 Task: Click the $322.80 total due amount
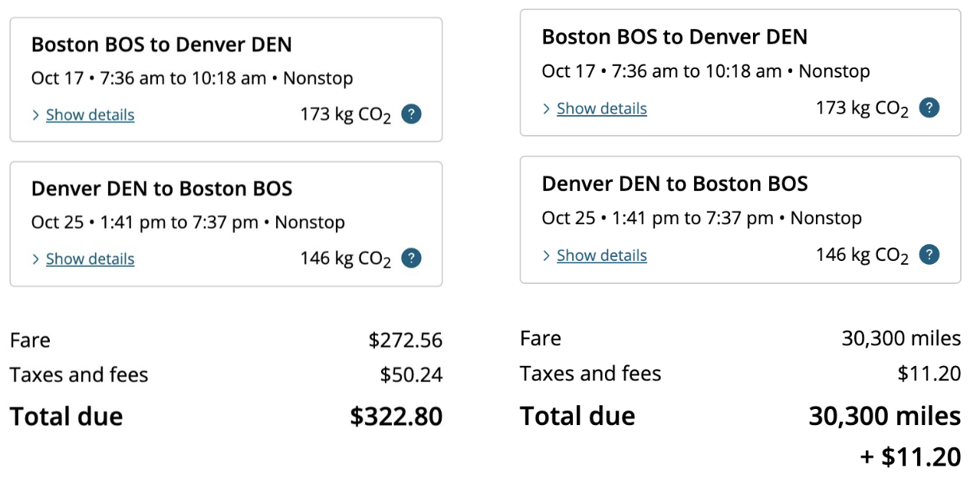click(396, 417)
